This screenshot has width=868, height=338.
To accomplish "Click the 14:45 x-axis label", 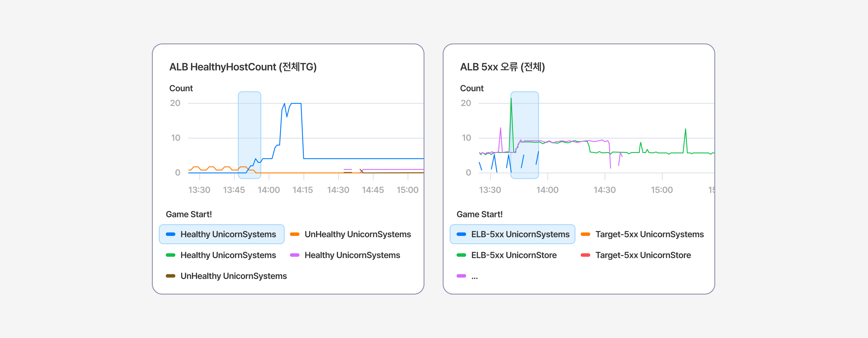I will click(373, 190).
